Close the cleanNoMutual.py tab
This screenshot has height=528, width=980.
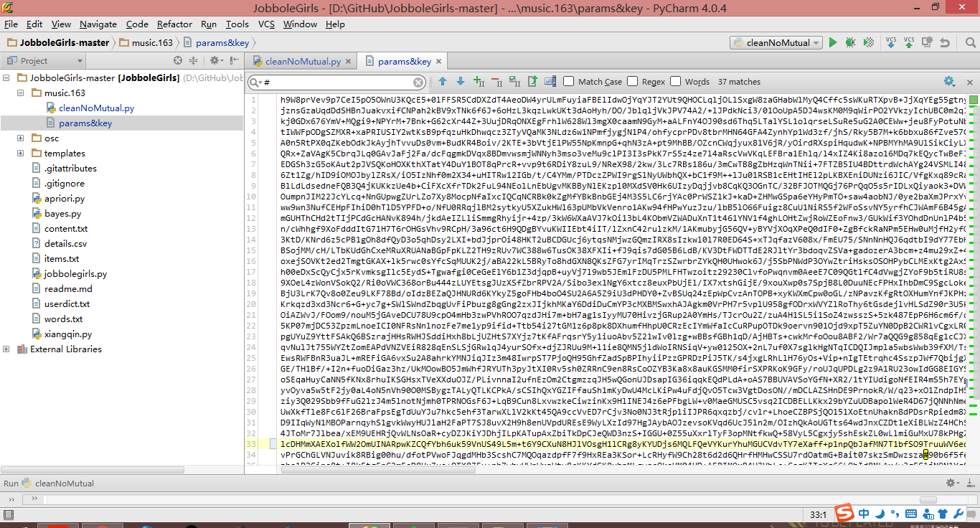pyautogui.click(x=350, y=62)
